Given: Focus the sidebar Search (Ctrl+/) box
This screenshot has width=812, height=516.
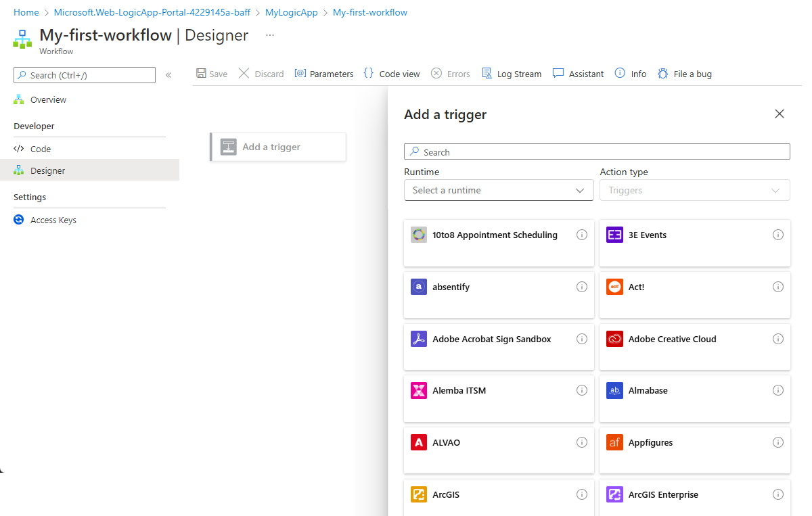Looking at the screenshot, I should click(85, 75).
